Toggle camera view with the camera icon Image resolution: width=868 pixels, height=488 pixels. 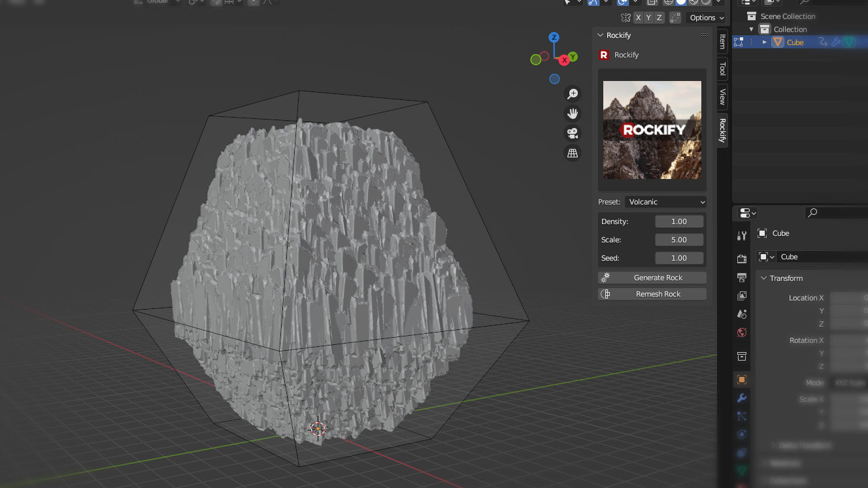[x=573, y=133]
